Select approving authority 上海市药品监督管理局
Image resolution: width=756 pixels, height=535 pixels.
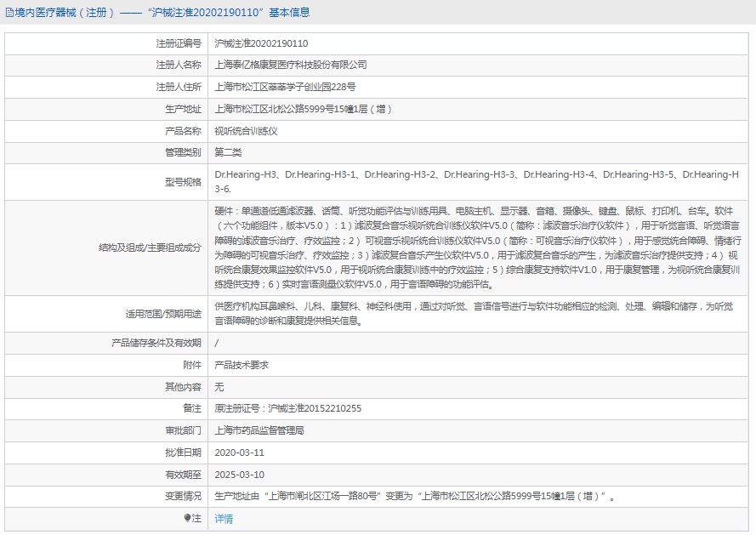[x=259, y=430]
